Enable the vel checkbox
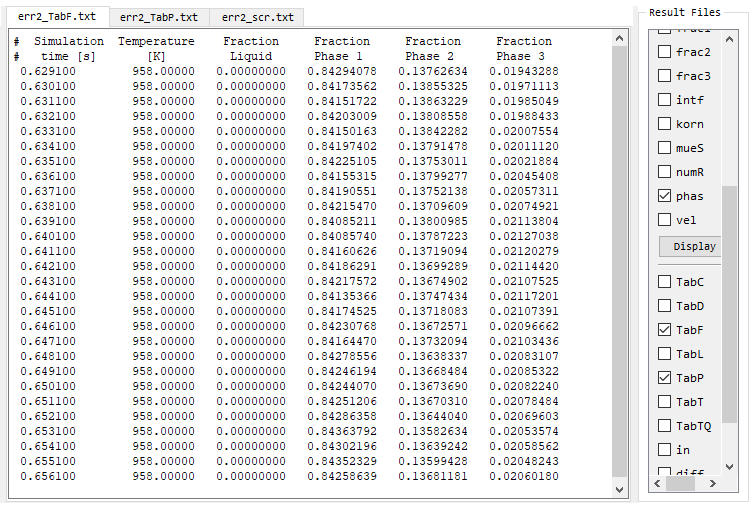 (664, 220)
